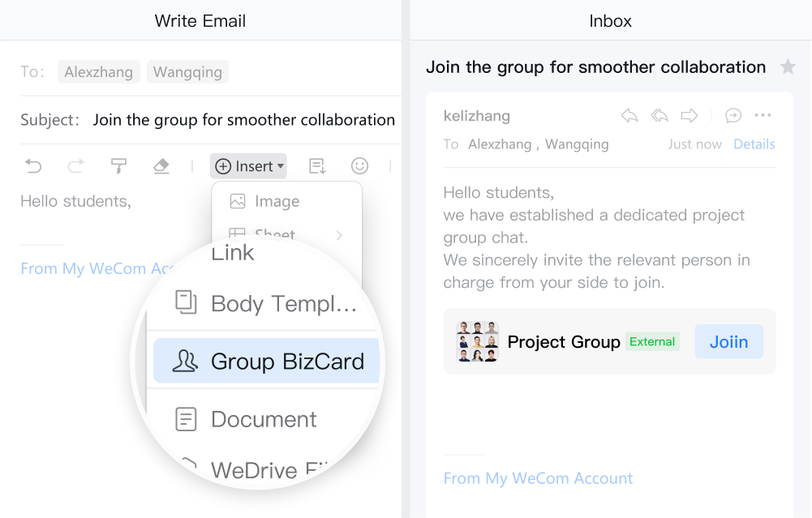Screen dimensions: 812x518
Task: Click the undo arrow icon
Action: click(33, 166)
